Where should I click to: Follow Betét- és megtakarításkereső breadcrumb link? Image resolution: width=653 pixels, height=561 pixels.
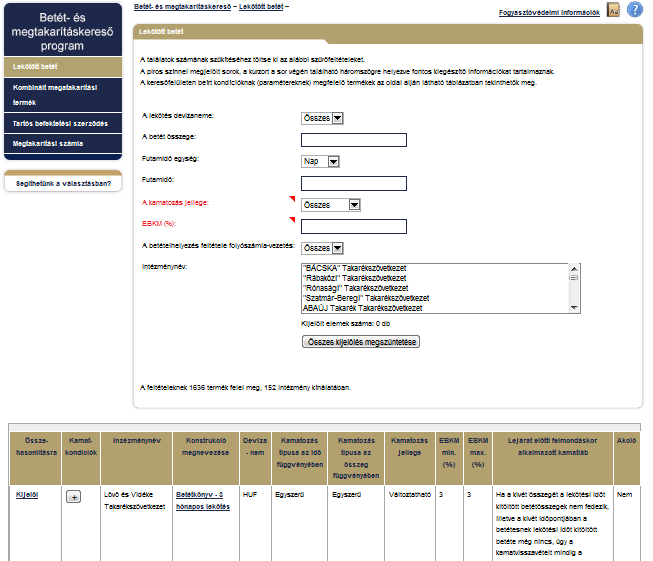tap(182, 7)
